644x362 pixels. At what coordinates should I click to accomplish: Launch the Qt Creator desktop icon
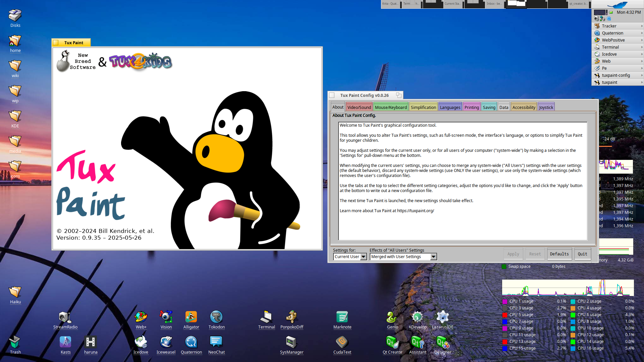(392, 342)
